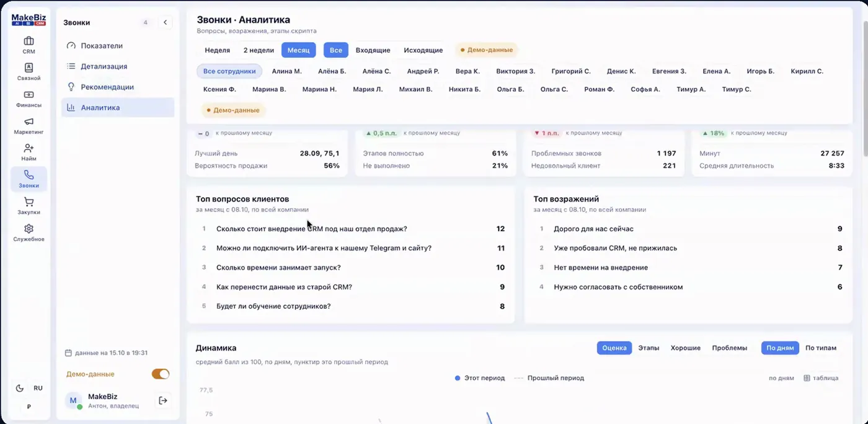Select the Месяц period tab
The height and width of the screenshot is (424, 868).
click(299, 50)
